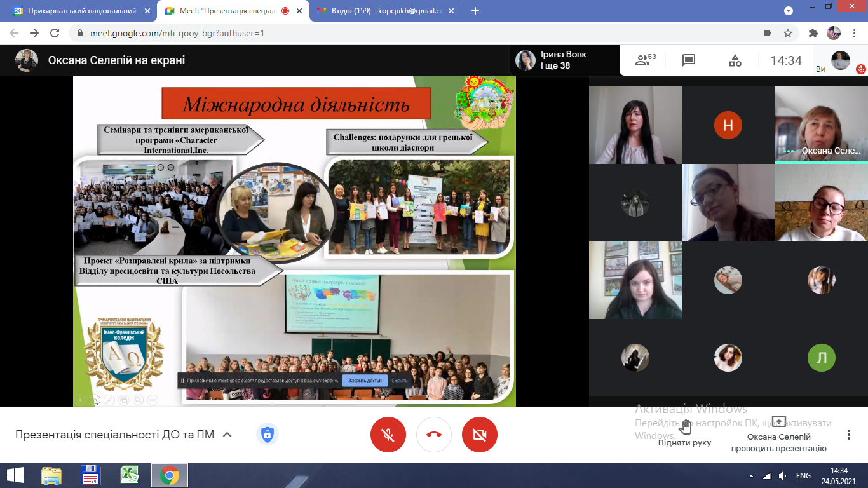Toggle the muted microphone button
This screenshot has height=488, width=868.
388,435
